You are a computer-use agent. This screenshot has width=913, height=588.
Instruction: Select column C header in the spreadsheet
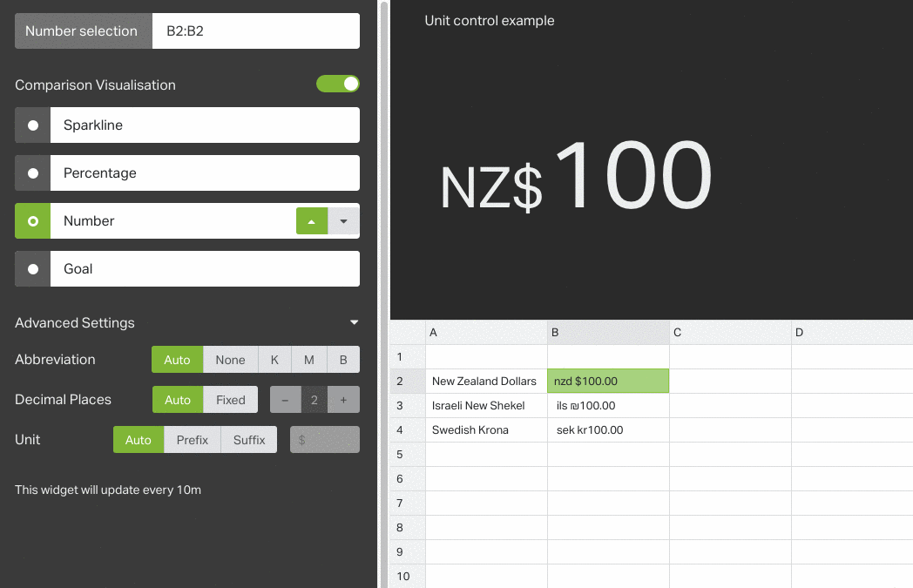[x=730, y=333]
